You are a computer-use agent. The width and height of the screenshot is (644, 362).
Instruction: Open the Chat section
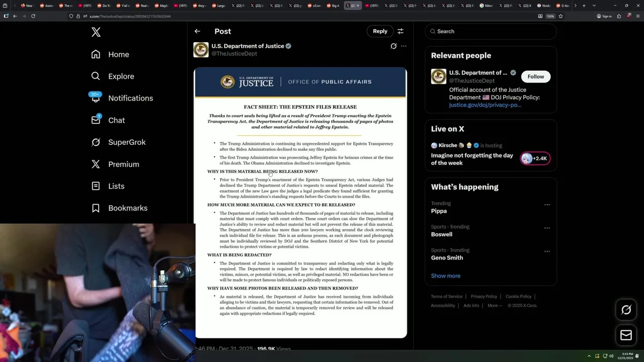(x=108, y=120)
